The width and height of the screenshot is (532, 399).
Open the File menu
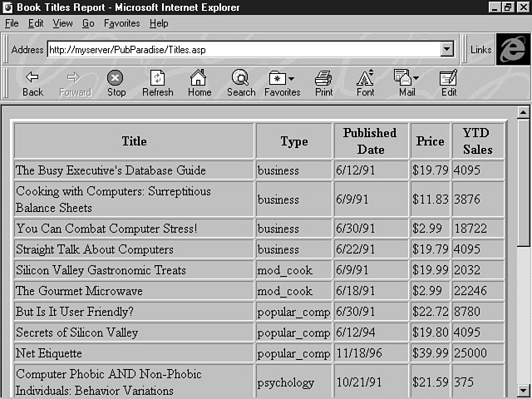point(12,23)
